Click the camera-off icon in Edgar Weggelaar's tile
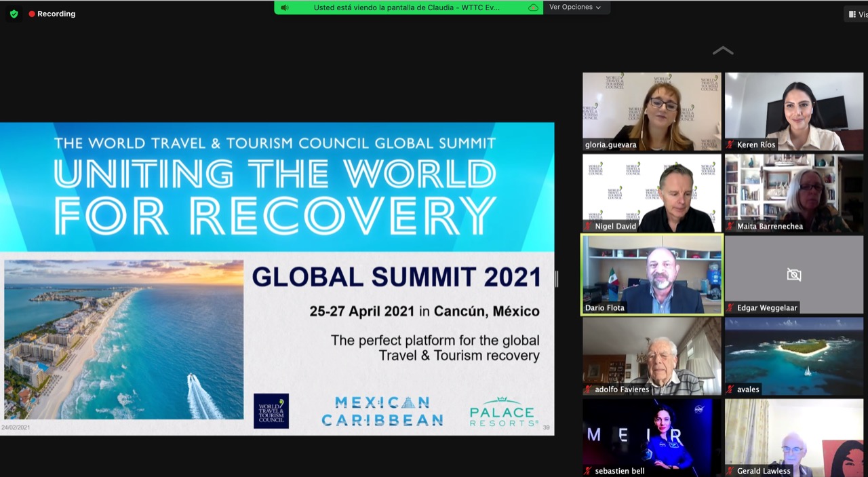Screen dimensions: 868x477 (793, 275)
